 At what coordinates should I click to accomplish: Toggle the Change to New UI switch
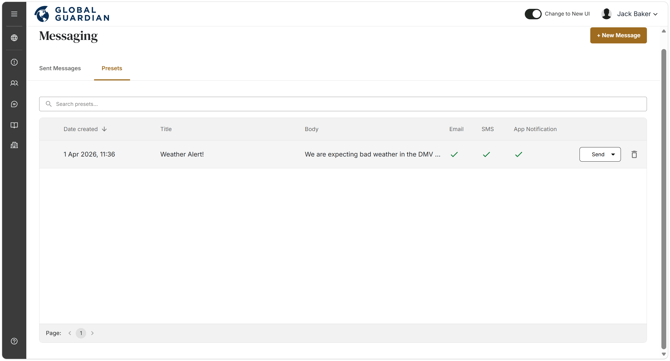click(533, 14)
